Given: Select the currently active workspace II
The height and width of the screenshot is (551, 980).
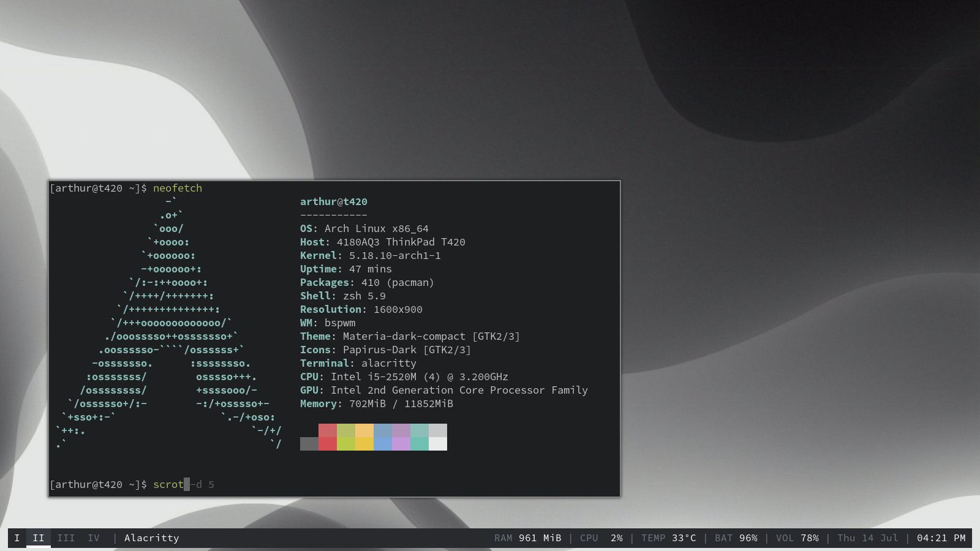Looking at the screenshot, I should point(38,538).
